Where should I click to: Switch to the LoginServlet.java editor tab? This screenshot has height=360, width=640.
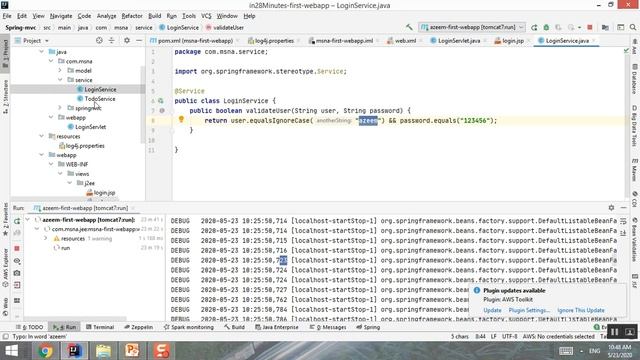(458, 40)
